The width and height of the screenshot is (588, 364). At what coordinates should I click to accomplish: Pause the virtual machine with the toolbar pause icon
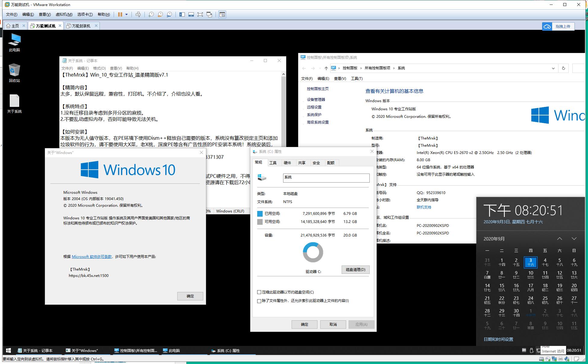point(120,14)
